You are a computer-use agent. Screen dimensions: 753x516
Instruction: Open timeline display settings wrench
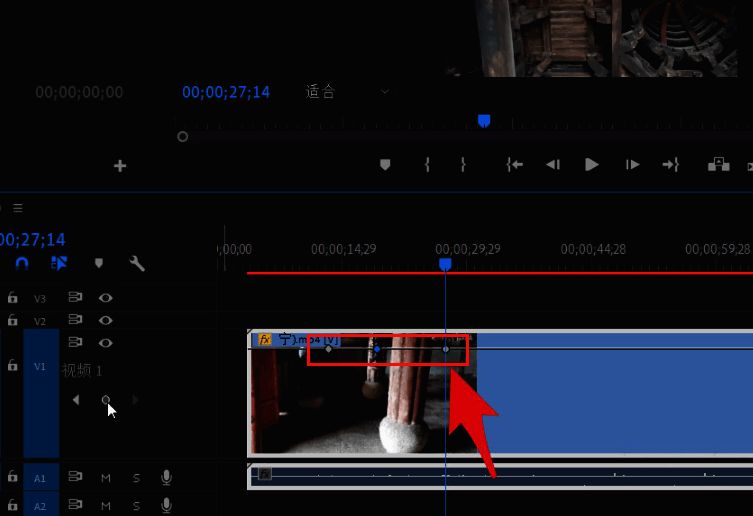pyautogui.click(x=137, y=264)
